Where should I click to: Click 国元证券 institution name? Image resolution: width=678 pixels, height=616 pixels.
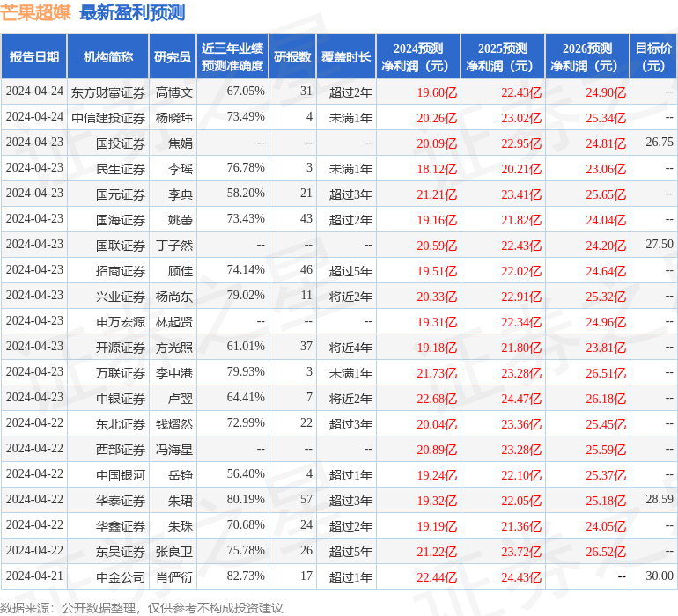click(121, 194)
